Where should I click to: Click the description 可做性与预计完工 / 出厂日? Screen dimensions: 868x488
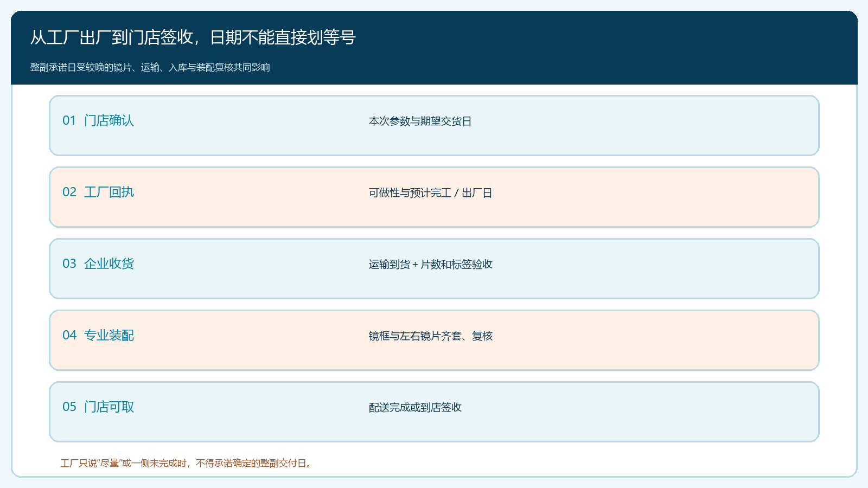click(x=431, y=193)
